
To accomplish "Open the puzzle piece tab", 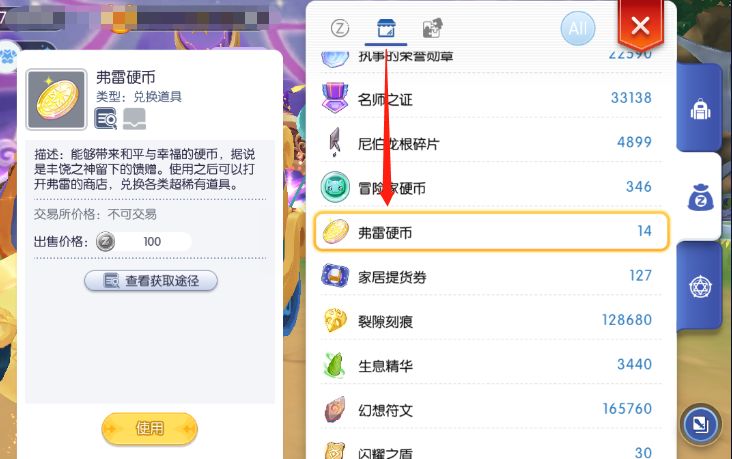I will point(432,28).
